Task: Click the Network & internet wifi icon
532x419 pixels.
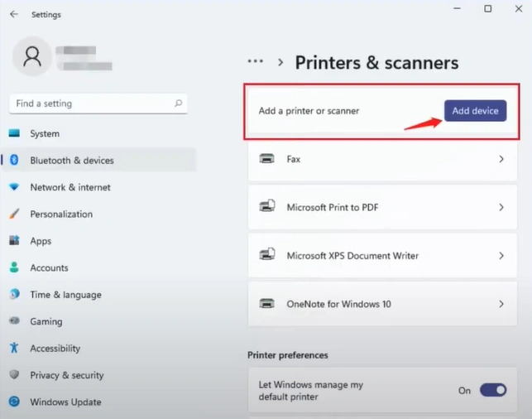Action: [x=14, y=187]
